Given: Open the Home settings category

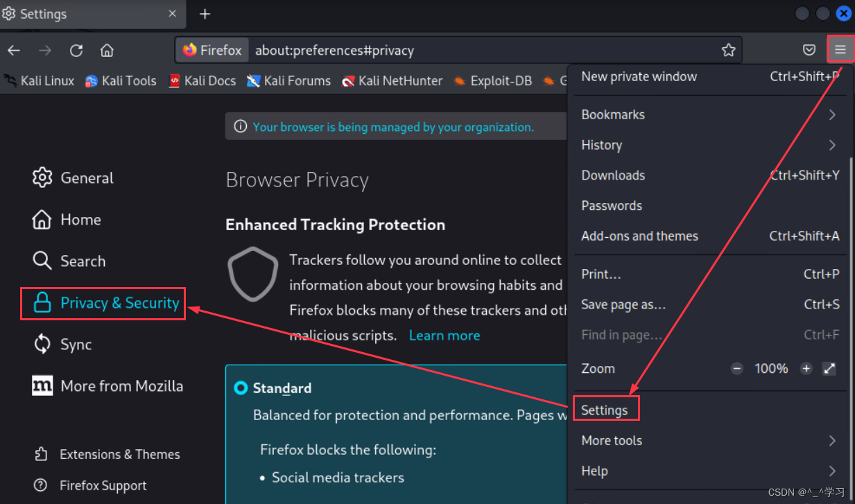Looking at the screenshot, I should pos(67,220).
